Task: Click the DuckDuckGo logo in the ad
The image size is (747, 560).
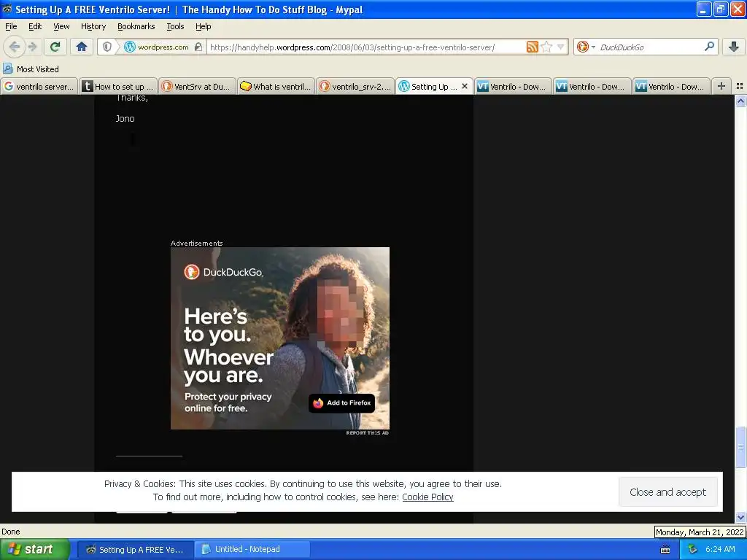Action: click(x=223, y=272)
